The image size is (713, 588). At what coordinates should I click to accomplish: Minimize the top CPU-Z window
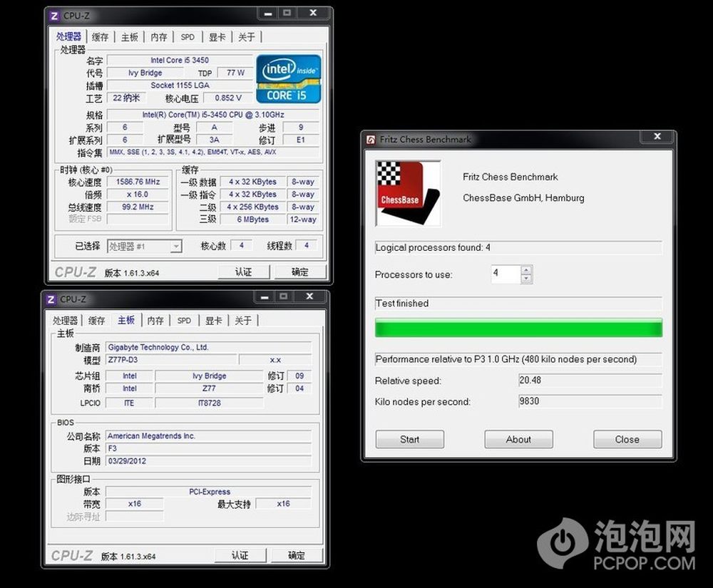pyautogui.click(x=268, y=13)
